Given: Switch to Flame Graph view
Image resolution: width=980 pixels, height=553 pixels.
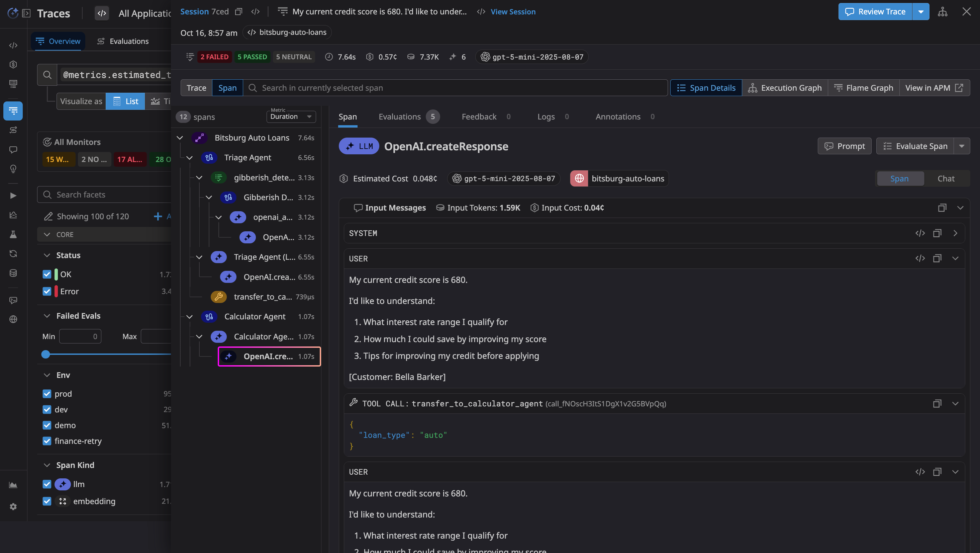Looking at the screenshot, I should click(864, 88).
